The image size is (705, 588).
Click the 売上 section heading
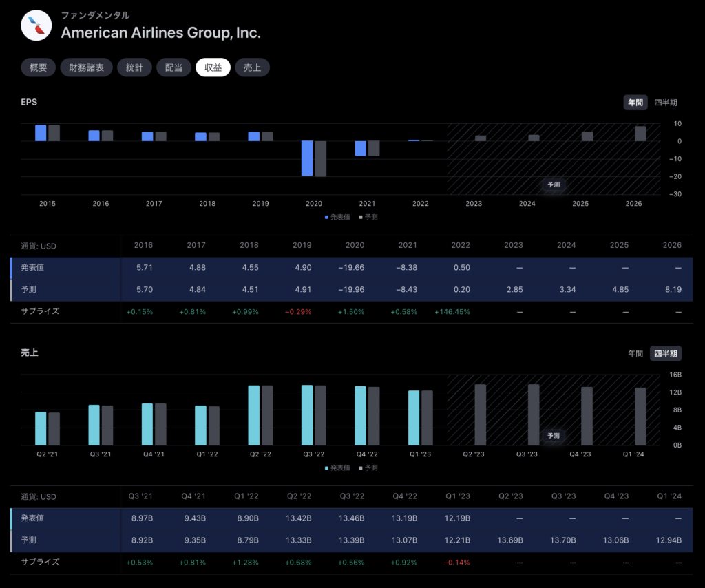pyautogui.click(x=30, y=353)
